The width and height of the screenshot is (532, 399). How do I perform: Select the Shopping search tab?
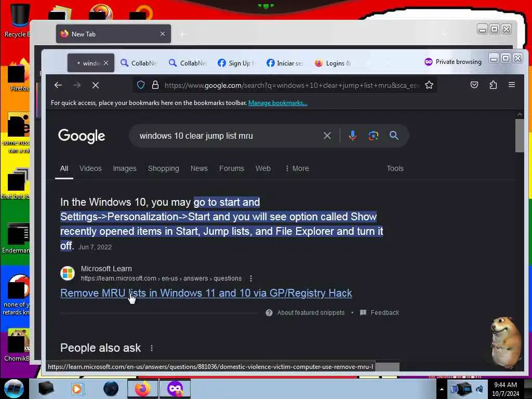pos(163,169)
